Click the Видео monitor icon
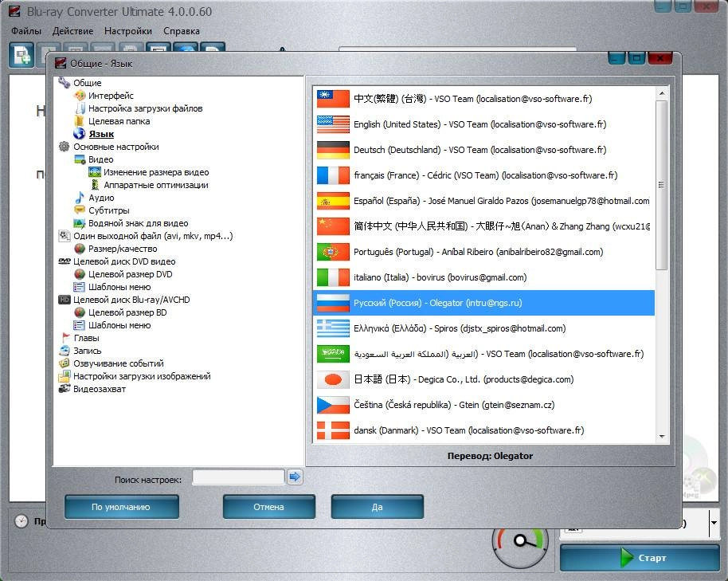 (x=80, y=159)
